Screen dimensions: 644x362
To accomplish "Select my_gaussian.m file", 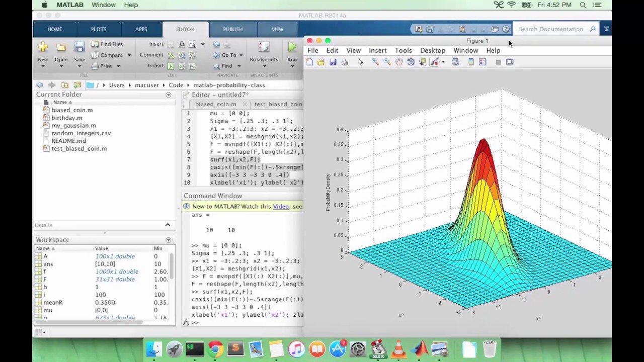I will tap(73, 126).
